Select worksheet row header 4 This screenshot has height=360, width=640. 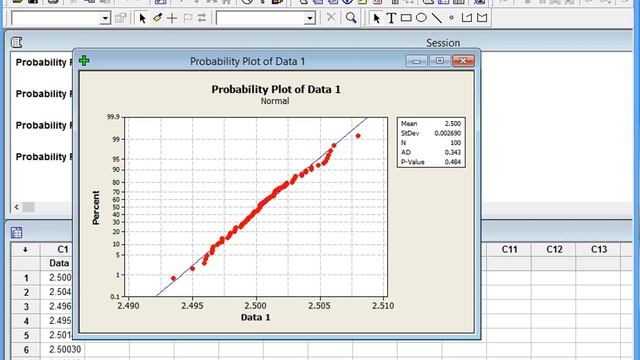[x=26, y=321]
